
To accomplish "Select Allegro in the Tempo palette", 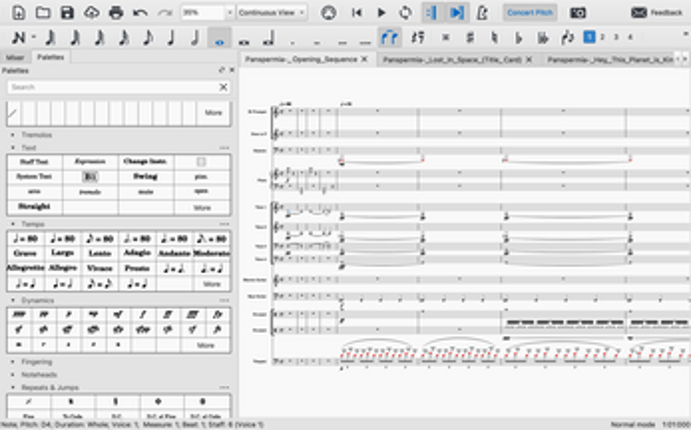I will 62,268.
